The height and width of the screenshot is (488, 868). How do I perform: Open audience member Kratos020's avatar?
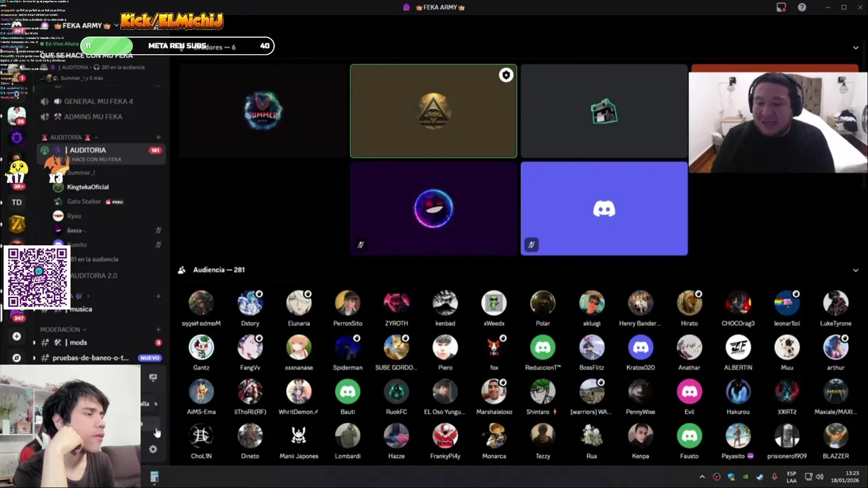coord(640,348)
